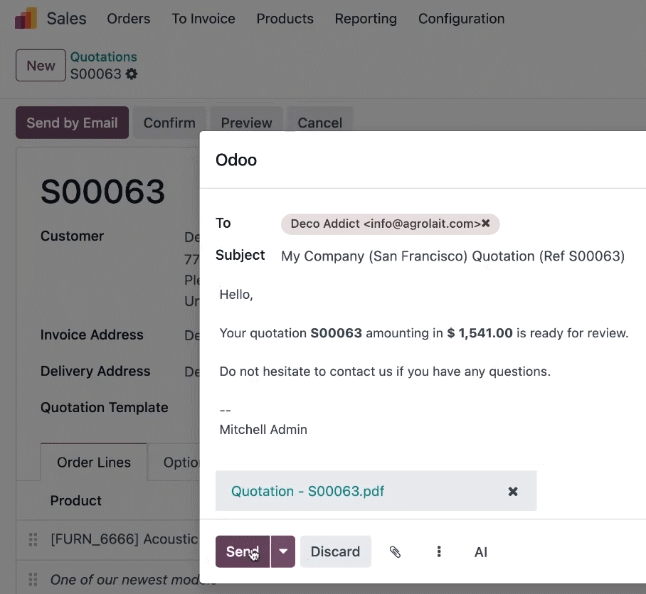The height and width of the screenshot is (594, 646).
Task: Open the S00063 gear settings icon
Action: 131,74
